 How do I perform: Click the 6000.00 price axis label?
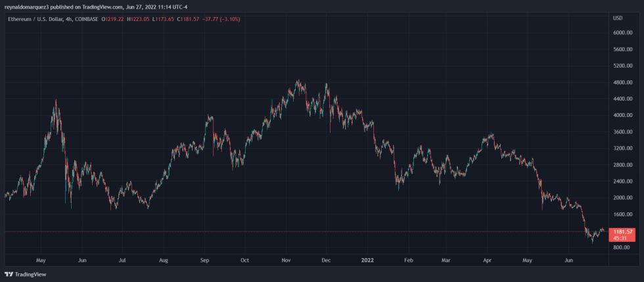click(622, 33)
